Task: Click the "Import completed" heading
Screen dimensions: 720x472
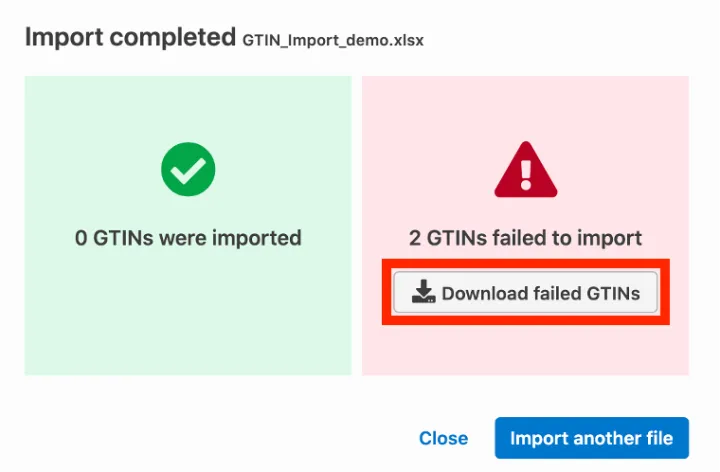Action: click(129, 38)
